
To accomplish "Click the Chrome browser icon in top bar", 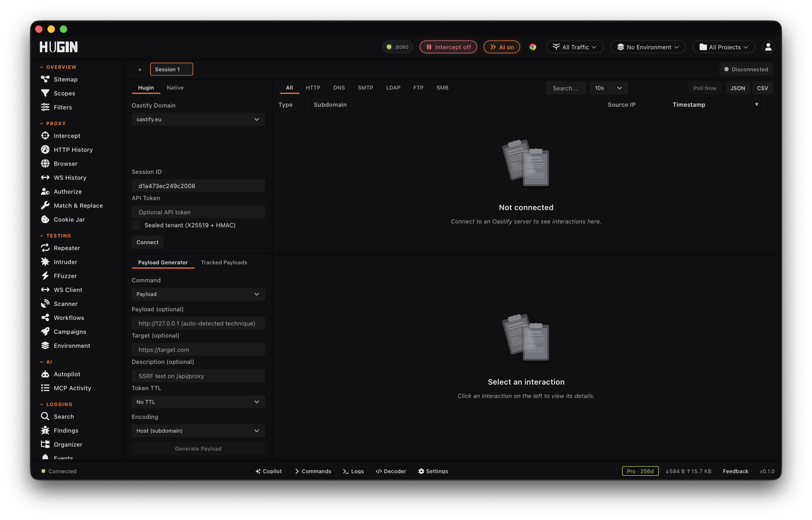I will pos(533,47).
